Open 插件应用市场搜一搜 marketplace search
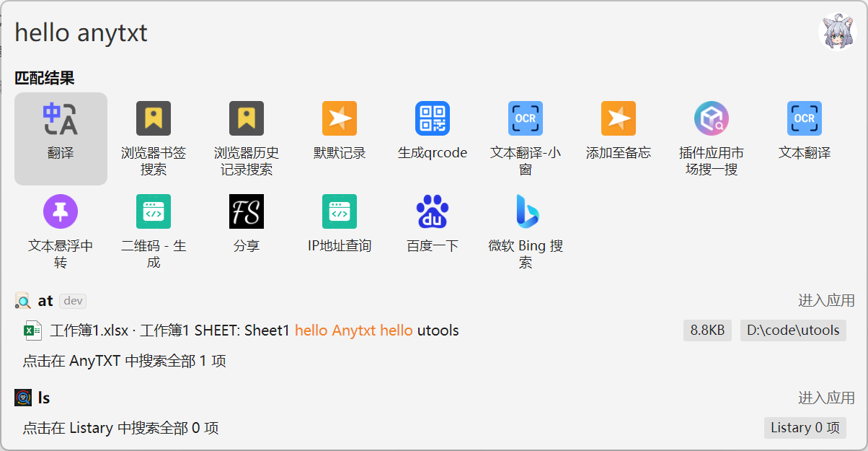 pyautogui.click(x=712, y=138)
